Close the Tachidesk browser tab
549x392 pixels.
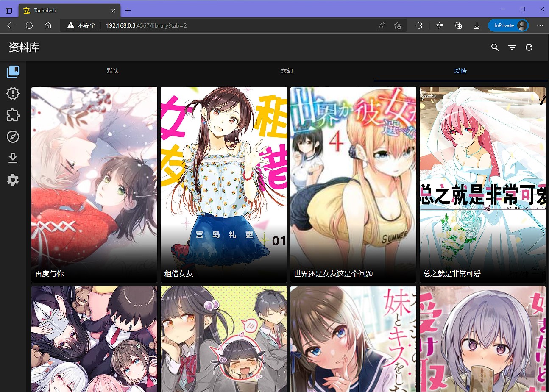tap(113, 11)
